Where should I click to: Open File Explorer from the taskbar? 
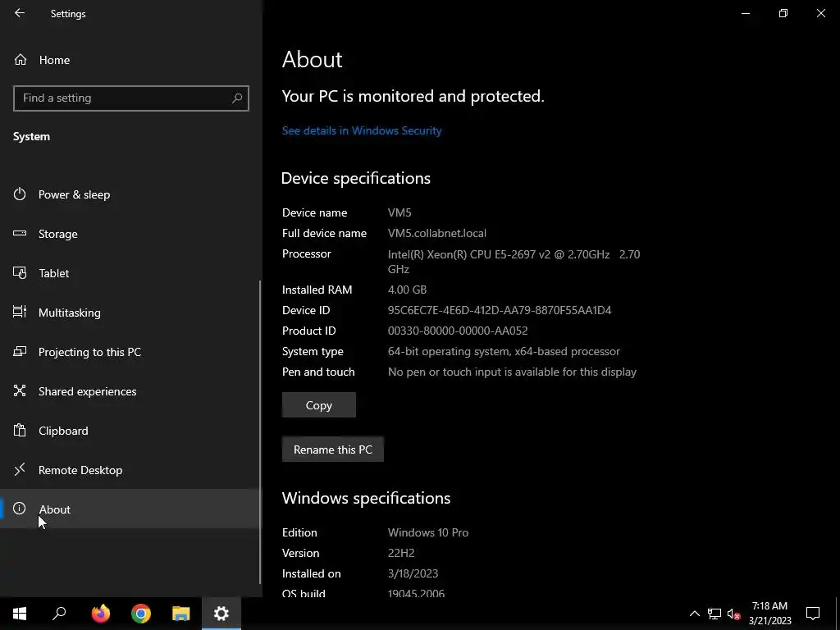coord(181,614)
